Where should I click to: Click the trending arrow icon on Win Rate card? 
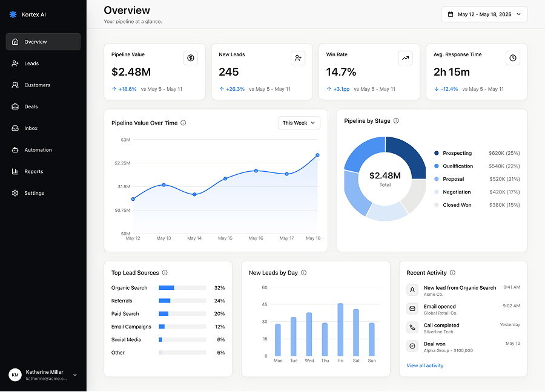click(405, 58)
